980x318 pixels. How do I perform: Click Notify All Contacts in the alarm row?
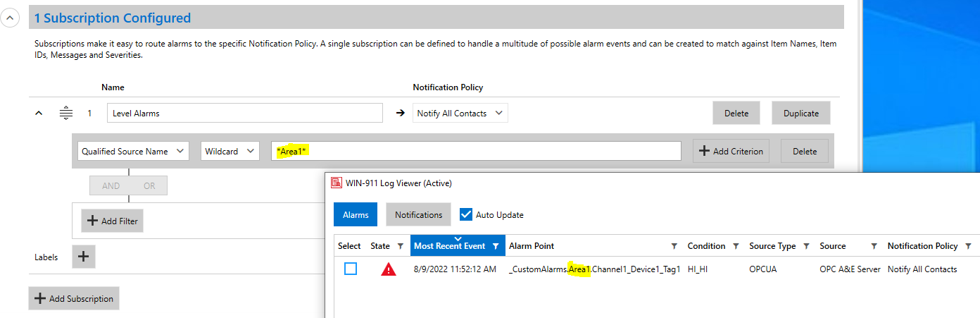(x=922, y=269)
